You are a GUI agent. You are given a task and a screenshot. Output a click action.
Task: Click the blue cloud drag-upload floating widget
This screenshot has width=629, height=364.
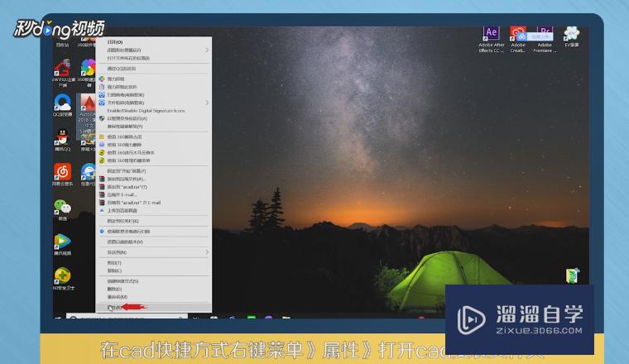tap(535, 36)
